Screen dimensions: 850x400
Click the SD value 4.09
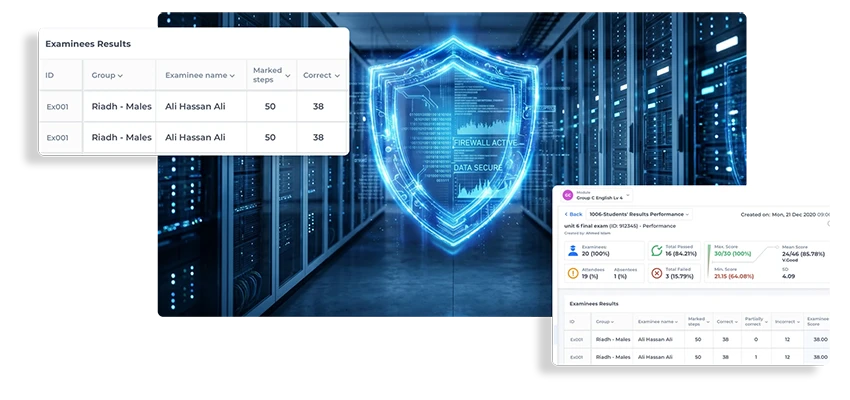788,276
